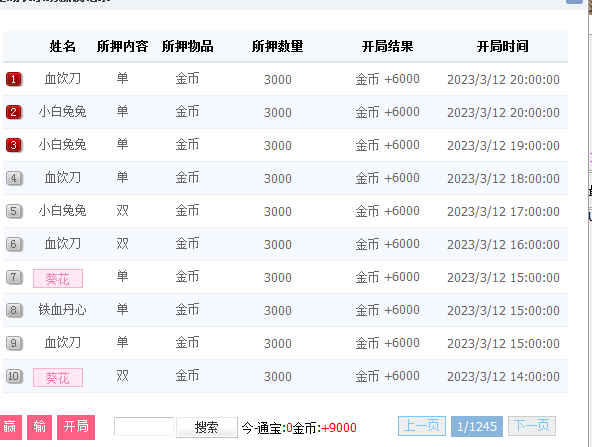The image size is (592, 447).
Task: Click 双 bet content in row 6
Action: [x=122, y=244]
